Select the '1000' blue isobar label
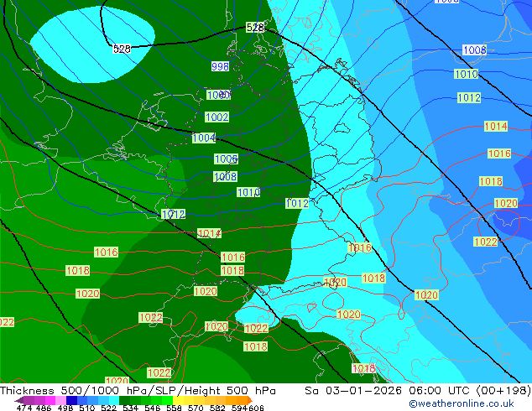532x411 pixels. coord(218,95)
